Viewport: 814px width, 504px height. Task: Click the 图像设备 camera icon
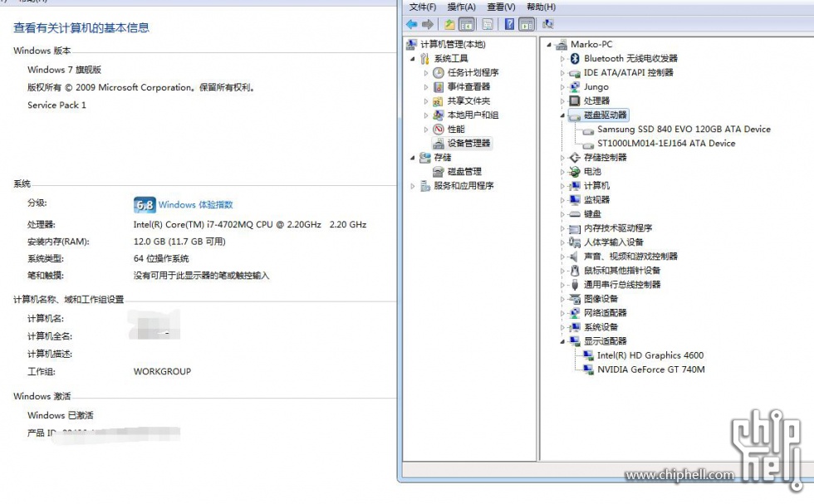point(575,298)
